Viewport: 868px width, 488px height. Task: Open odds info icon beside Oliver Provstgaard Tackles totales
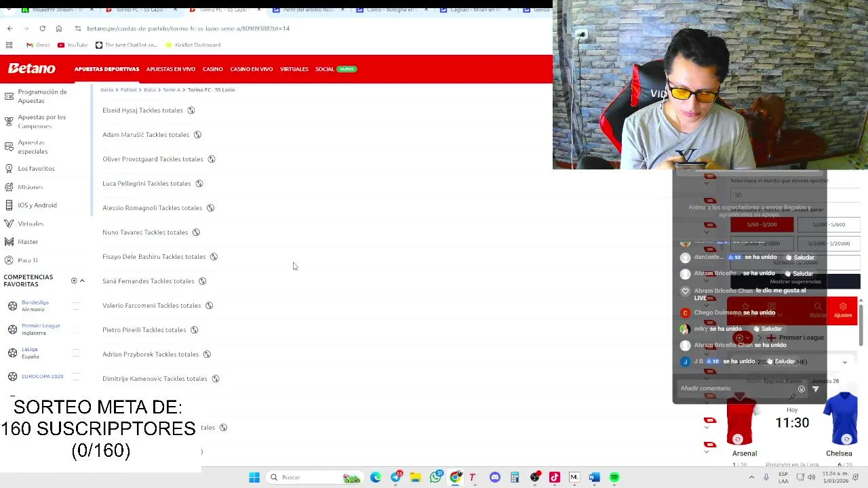(211, 159)
